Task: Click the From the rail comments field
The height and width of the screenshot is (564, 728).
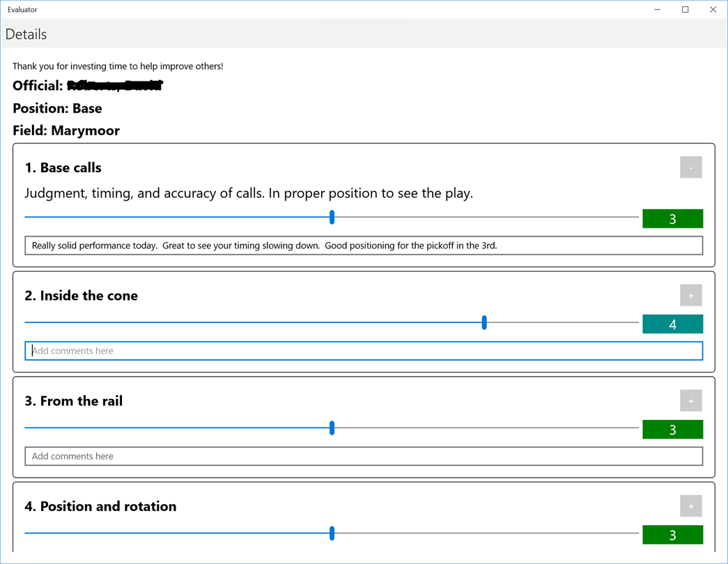Action: (364, 456)
